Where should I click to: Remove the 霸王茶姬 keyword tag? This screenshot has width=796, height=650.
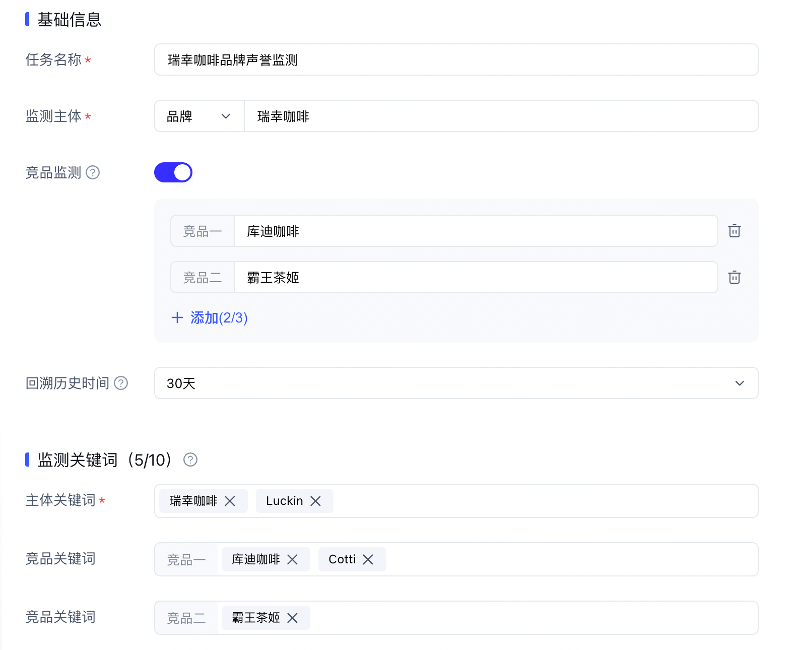pyautogui.click(x=292, y=618)
